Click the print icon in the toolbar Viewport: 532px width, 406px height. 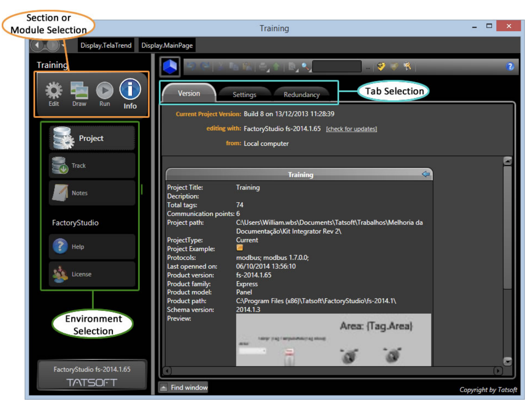click(263, 67)
